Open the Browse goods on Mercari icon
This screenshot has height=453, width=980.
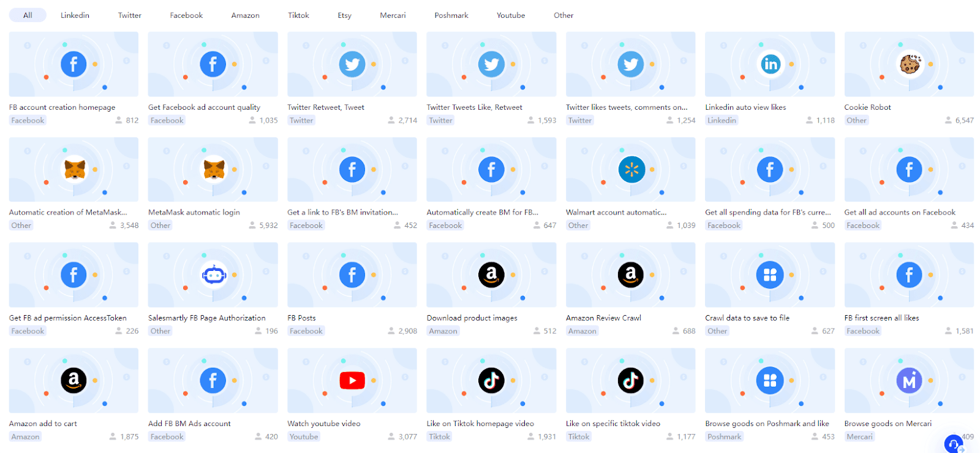910,381
